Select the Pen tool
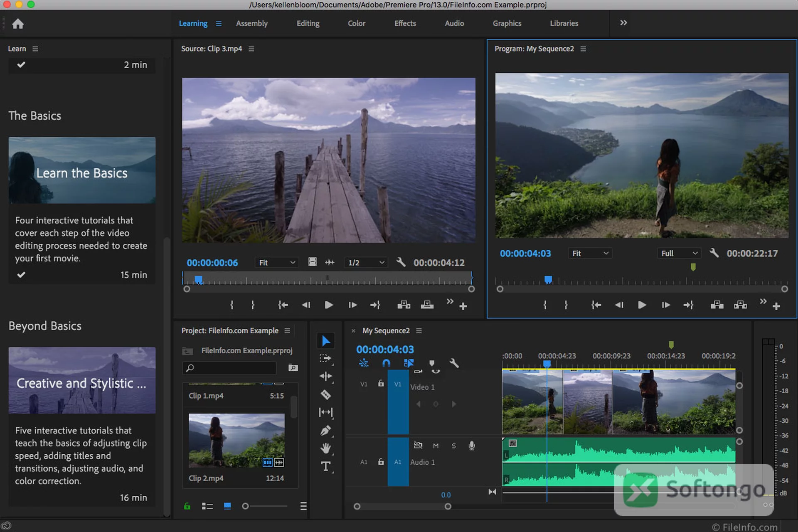Screen dimensions: 798x532 [x=326, y=431]
